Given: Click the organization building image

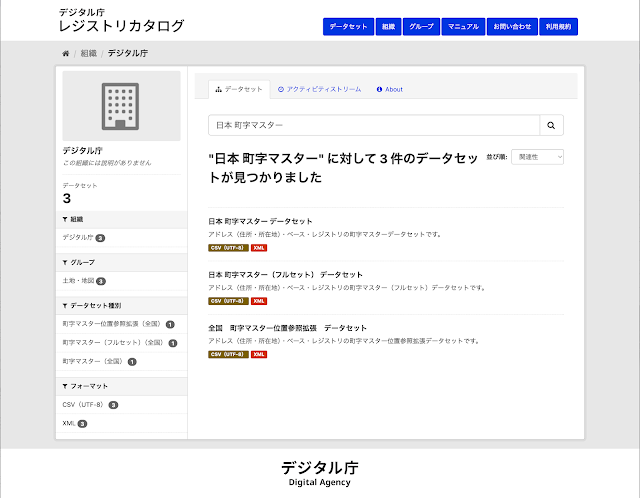Looking at the screenshot, I should [x=121, y=106].
